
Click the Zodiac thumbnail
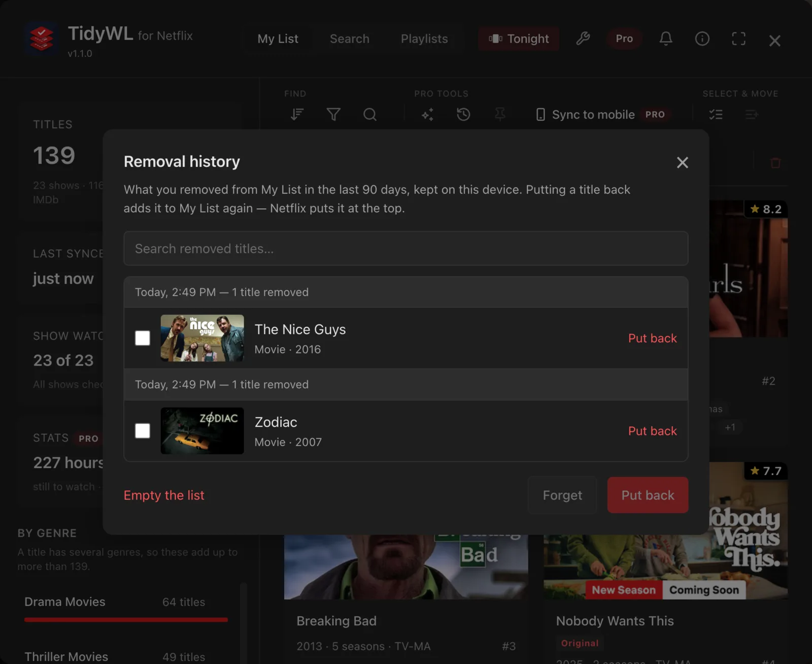202,431
